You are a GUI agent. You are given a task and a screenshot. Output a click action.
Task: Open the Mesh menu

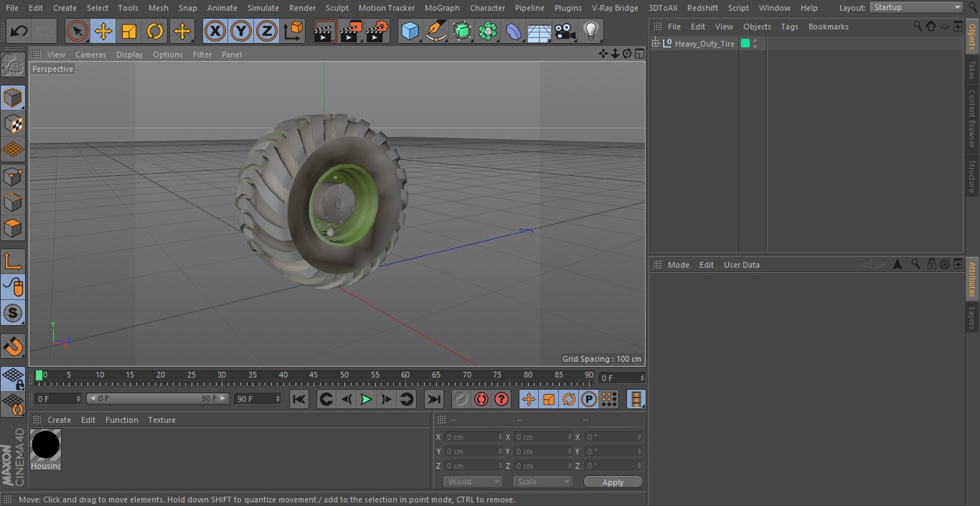pyautogui.click(x=158, y=8)
